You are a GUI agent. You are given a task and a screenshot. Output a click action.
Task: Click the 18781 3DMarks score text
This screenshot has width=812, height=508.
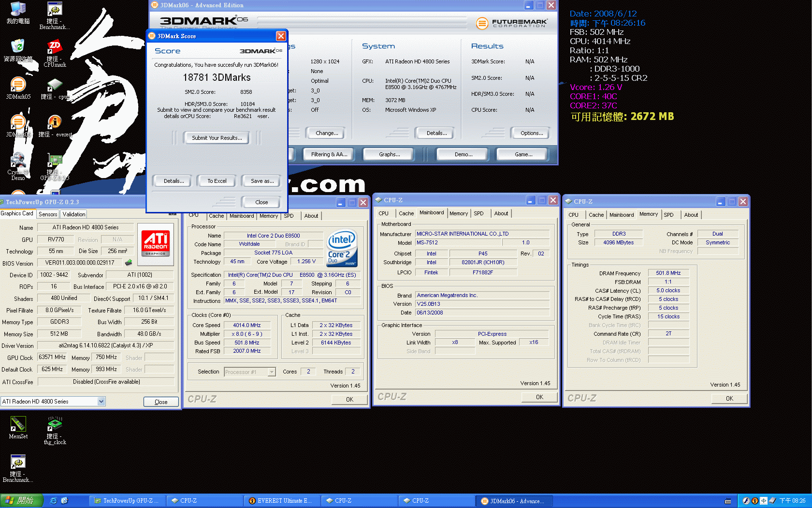pyautogui.click(x=217, y=77)
